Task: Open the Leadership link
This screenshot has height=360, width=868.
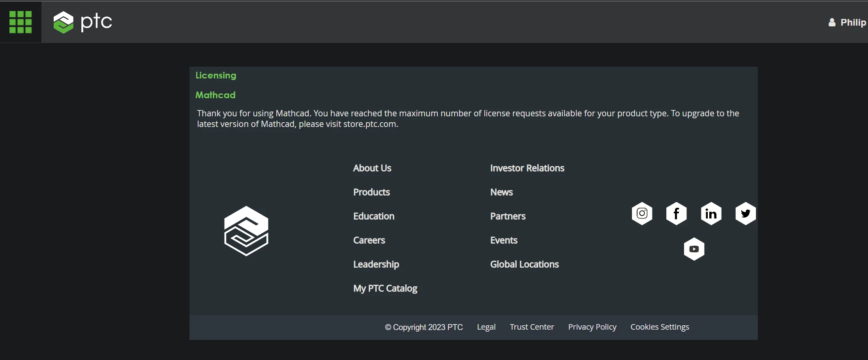Action: pos(376,265)
